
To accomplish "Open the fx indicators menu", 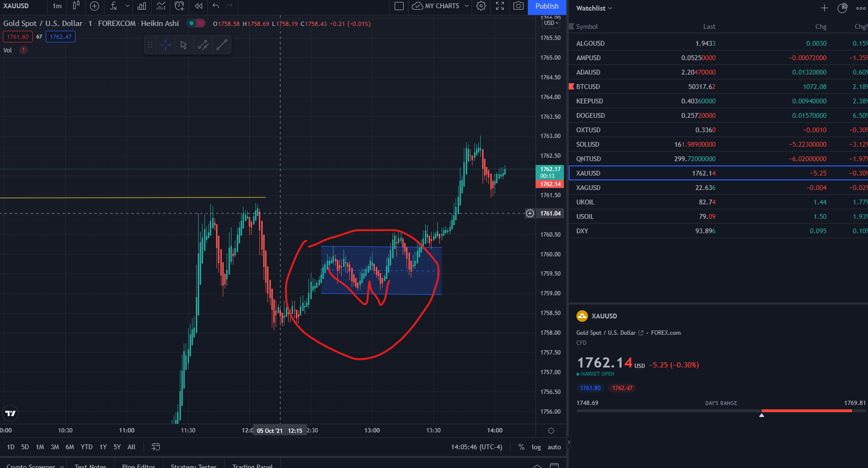I will coord(114,6).
